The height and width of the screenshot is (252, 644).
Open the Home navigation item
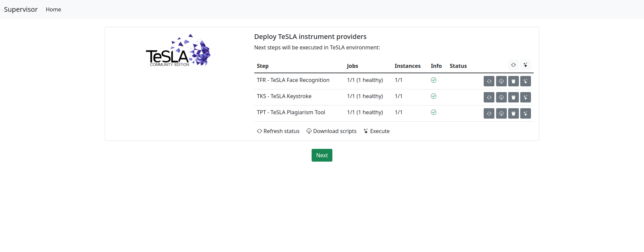(x=53, y=9)
